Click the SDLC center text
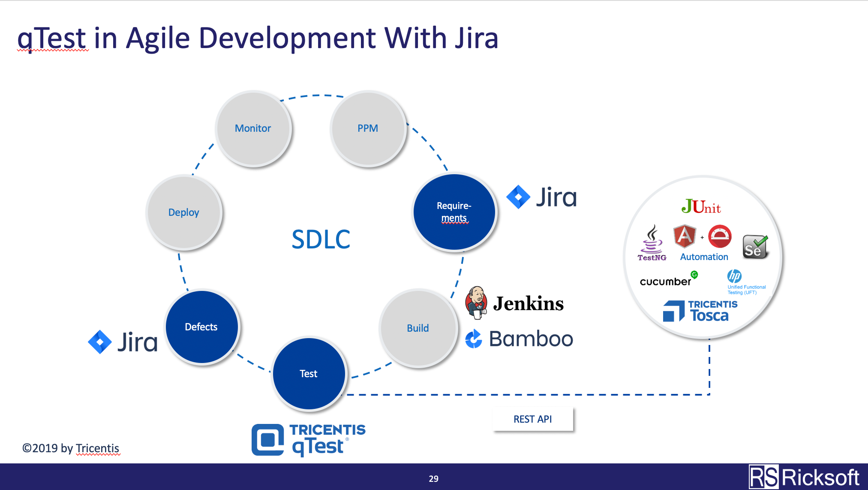The width and height of the screenshot is (868, 490). [x=321, y=239]
